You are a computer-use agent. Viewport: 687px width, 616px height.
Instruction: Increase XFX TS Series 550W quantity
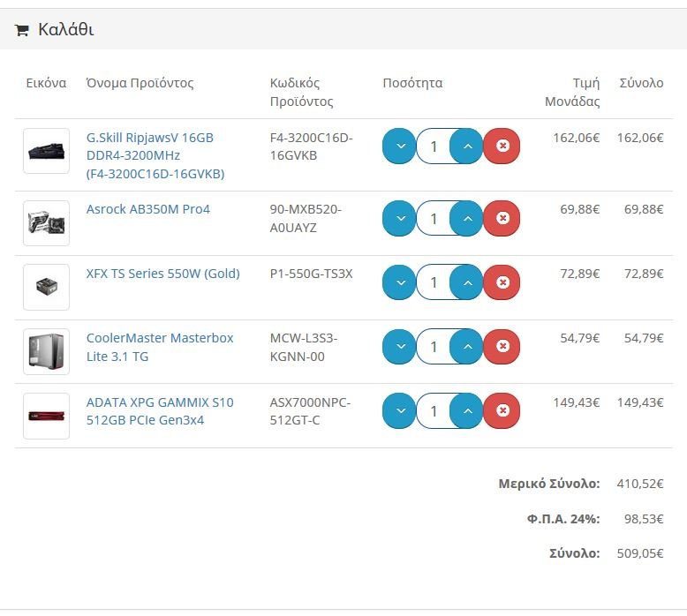tap(467, 282)
